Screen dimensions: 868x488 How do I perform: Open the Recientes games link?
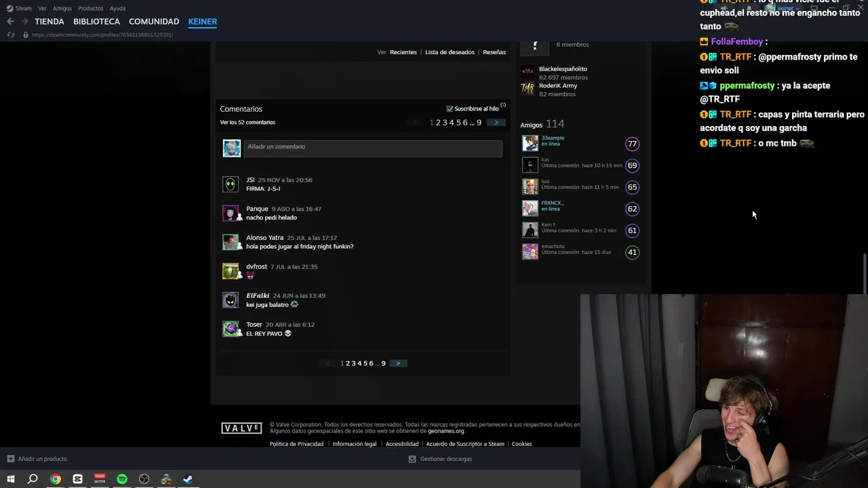403,52
